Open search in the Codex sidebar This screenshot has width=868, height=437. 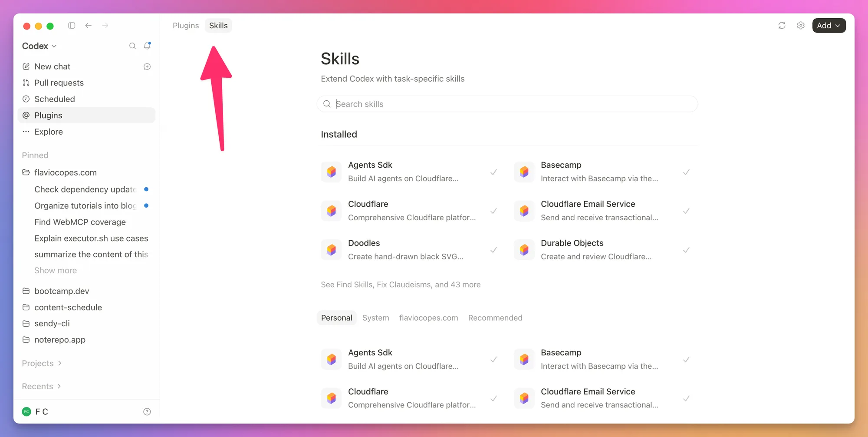click(133, 46)
